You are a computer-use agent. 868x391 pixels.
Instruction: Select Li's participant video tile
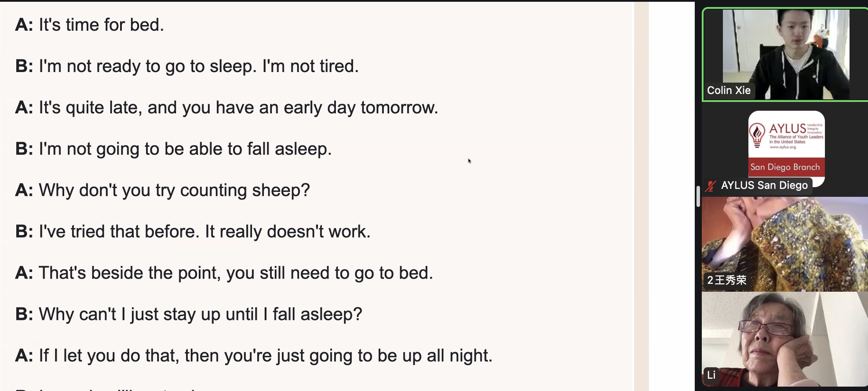point(785,339)
